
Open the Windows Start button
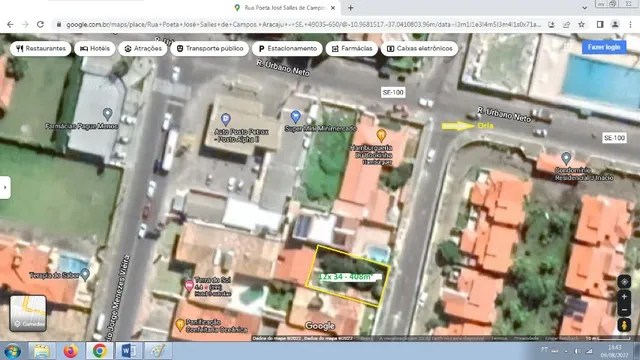click(x=13, y=351)
